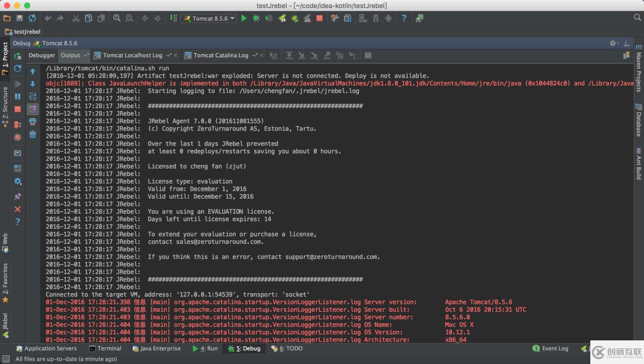
Task: Pause the program in debug sidebar
Action: click(x=18, y=97)
